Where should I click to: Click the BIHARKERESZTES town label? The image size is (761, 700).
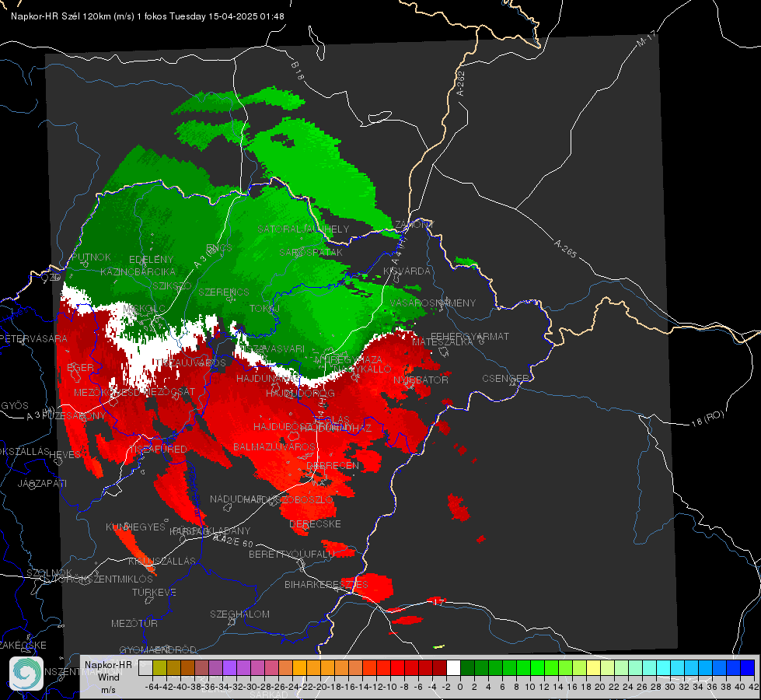coord(326,584)
